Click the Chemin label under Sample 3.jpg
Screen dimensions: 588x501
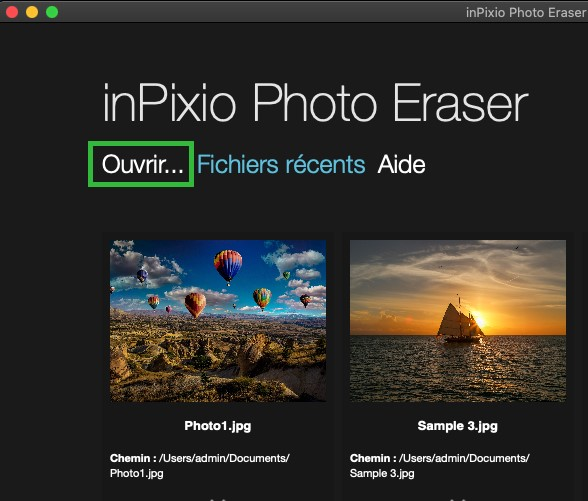[373, 458]
